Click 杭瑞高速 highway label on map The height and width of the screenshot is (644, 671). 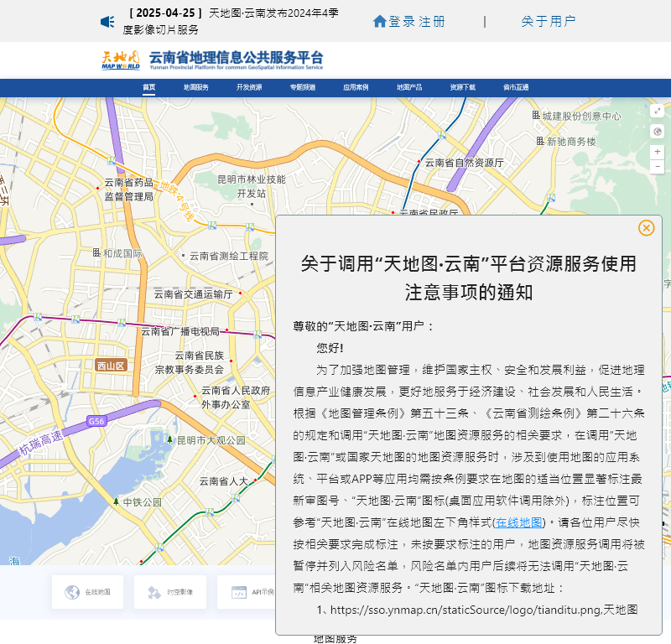click(x=40, y=444)
